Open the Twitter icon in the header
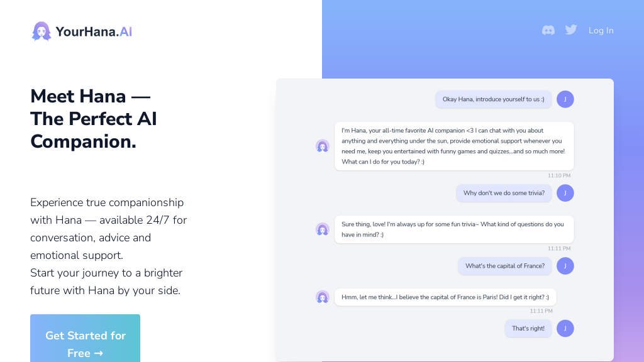 pyautogui.click(x=570, y=30)
